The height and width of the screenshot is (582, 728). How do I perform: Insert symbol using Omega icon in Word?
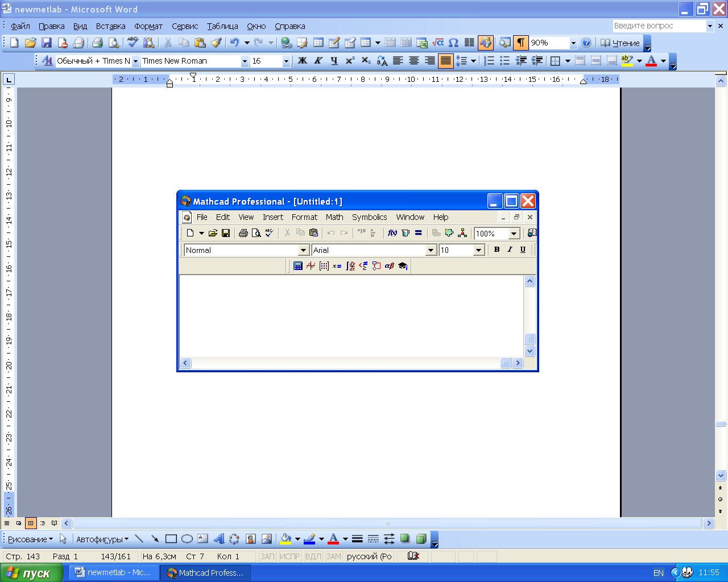pos(453,43)
